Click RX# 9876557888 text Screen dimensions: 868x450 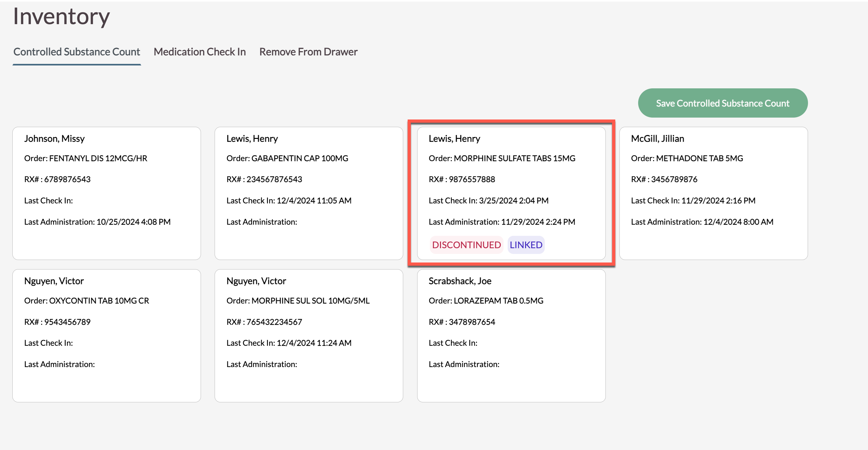pyautogui.click(x=462, y=179)
